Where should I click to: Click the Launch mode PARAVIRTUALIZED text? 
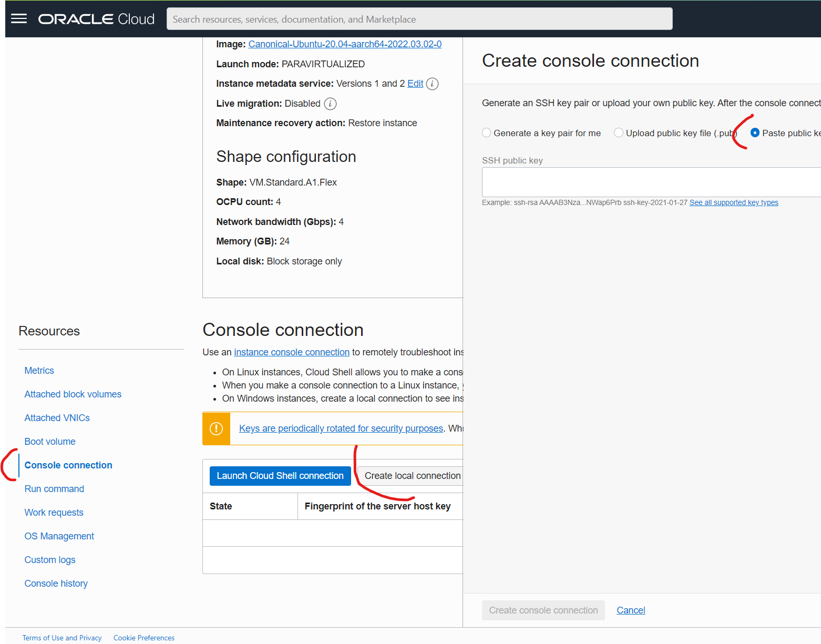tap(291, 64)
